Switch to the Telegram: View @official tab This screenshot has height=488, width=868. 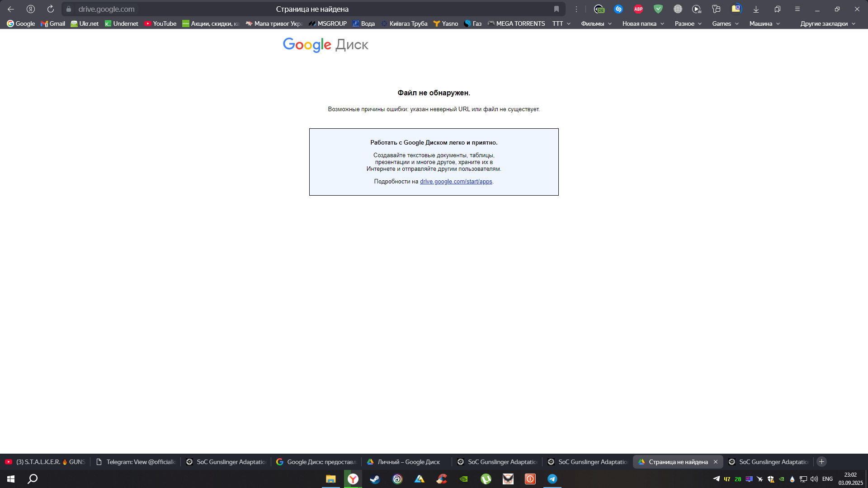(136, 462)
